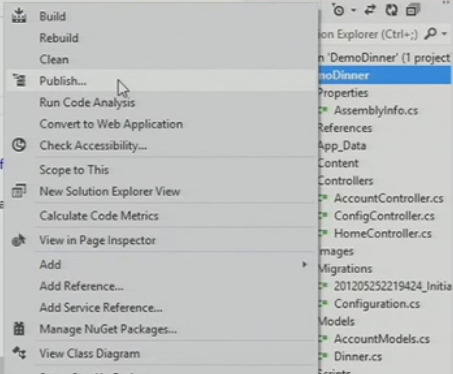Open Configuration.cs file
The width and height of the screenshot is (453, 374).
[377, 304]
